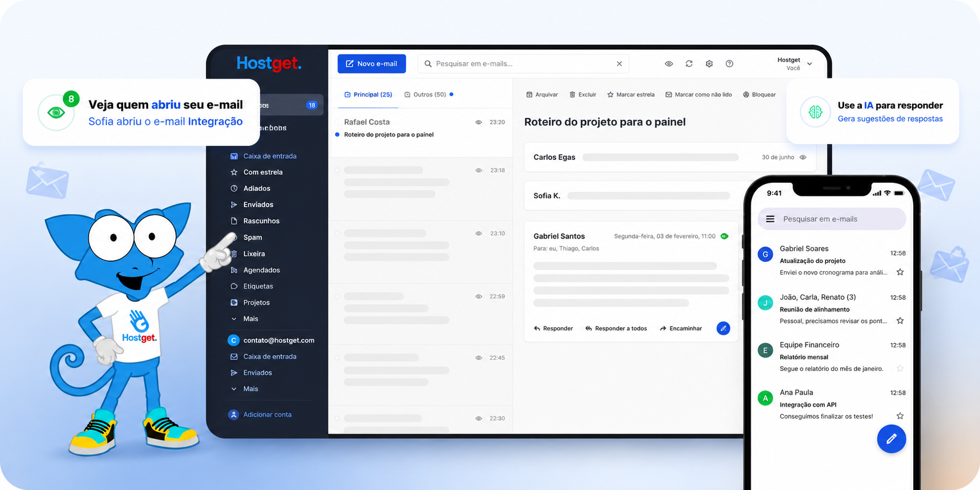Open the Adiados folder

pyautogui.click(x=250, y=188)
